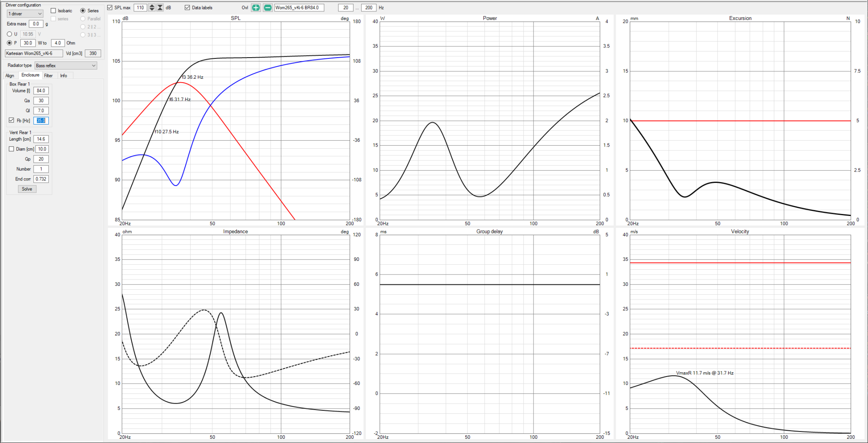
Task: Check the vent Diam [cm] checkbox
Action: [11, 149]
